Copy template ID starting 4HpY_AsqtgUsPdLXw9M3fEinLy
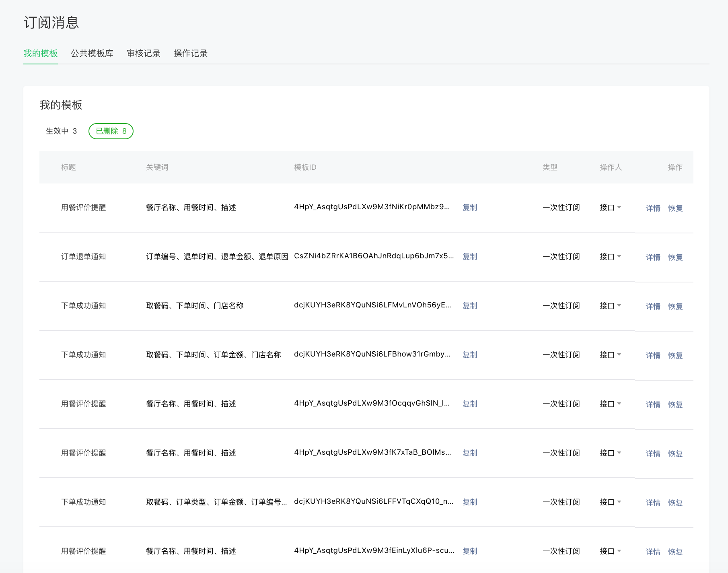728x573 pixels. click(470, 551)
